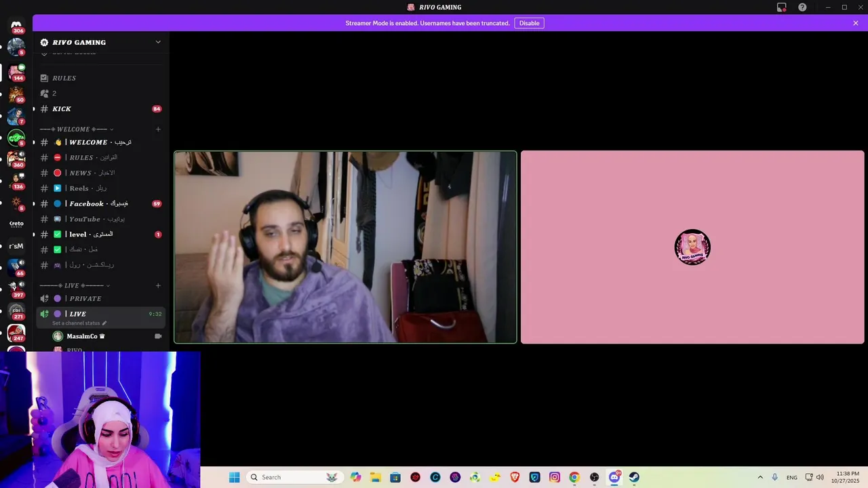Open the WELCOME ترحيب channel

tap(101, 142)
